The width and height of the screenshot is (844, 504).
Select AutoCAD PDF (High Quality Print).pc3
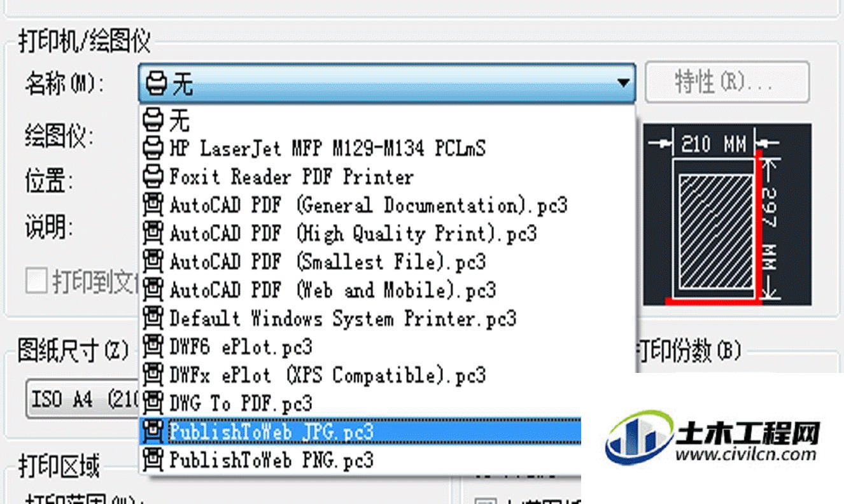pyautogui.click(x=388, y=233)
